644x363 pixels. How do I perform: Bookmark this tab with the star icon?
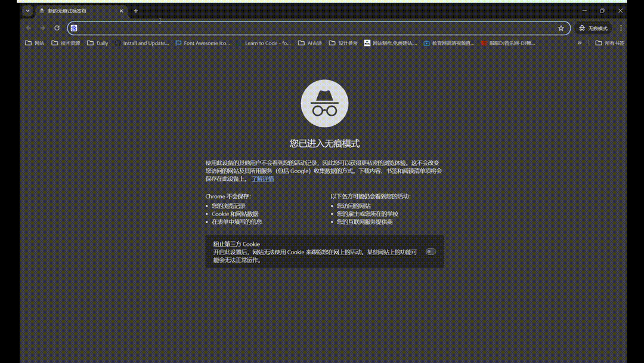click(561, 28)
